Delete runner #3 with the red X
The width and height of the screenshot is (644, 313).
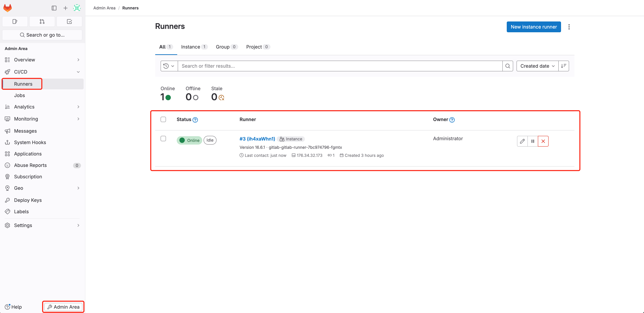543,141
